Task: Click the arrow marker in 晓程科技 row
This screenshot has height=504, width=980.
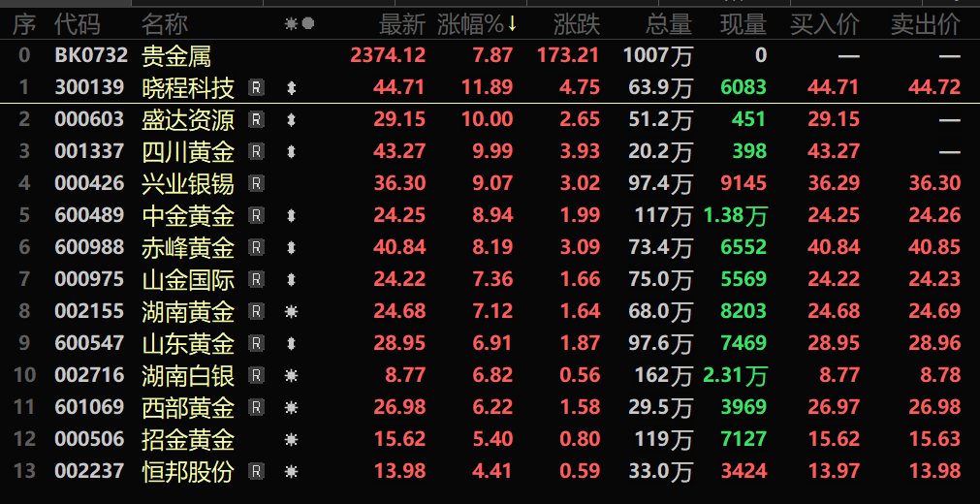Action: (291, 88)
